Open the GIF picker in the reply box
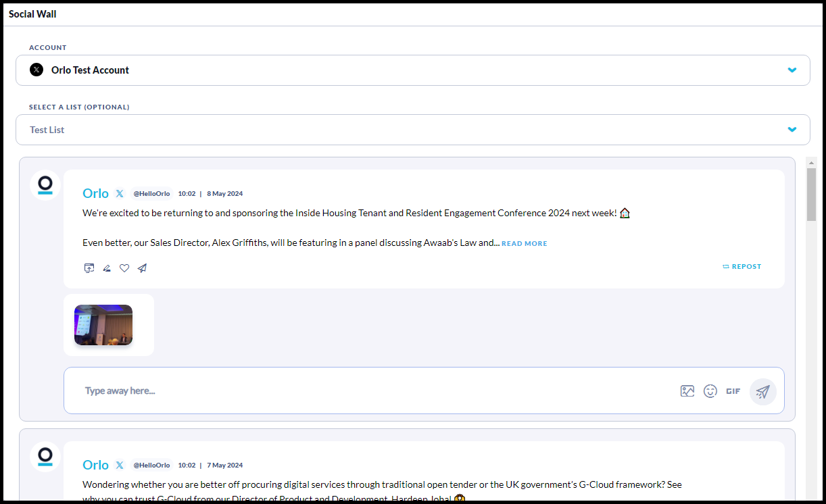Image resolution: width=826 pixels, height=504 pixels. click(733, 391)
